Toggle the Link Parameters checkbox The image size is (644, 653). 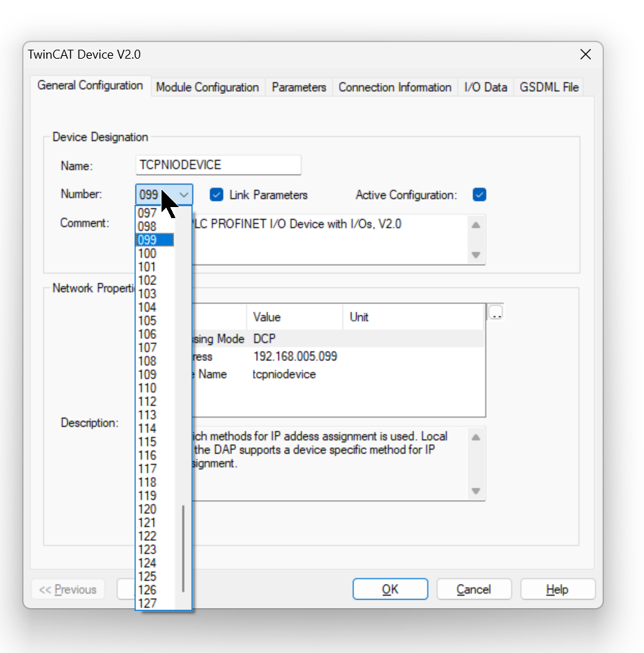(216, 195)
